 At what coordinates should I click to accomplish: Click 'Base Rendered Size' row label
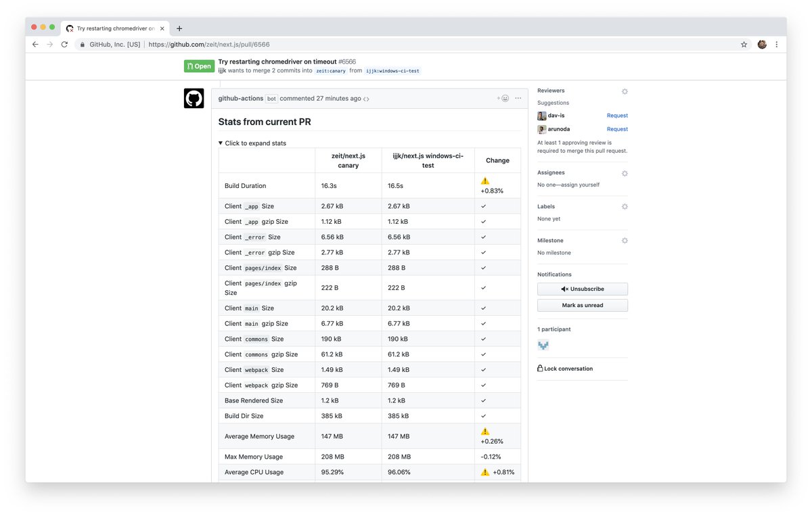click(x=254, y=400)
